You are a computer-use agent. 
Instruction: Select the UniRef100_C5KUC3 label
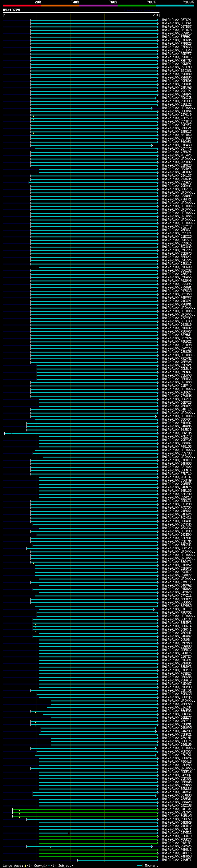pyautogui.click(x=177, y=379)
